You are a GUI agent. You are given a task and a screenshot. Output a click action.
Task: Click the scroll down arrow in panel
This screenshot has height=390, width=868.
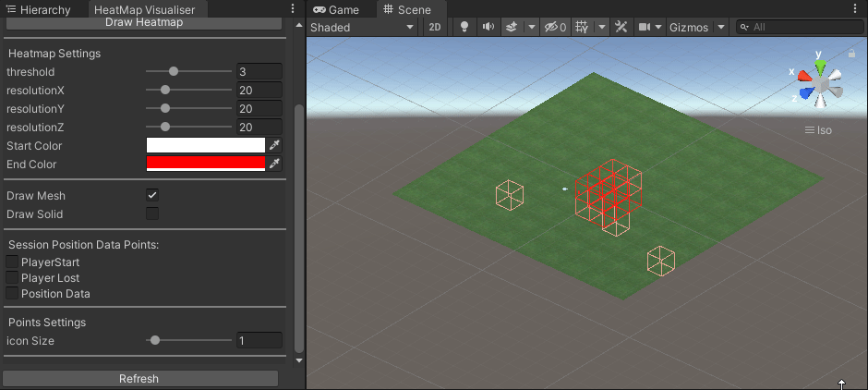pyautogui.click(x=299, y=360)
